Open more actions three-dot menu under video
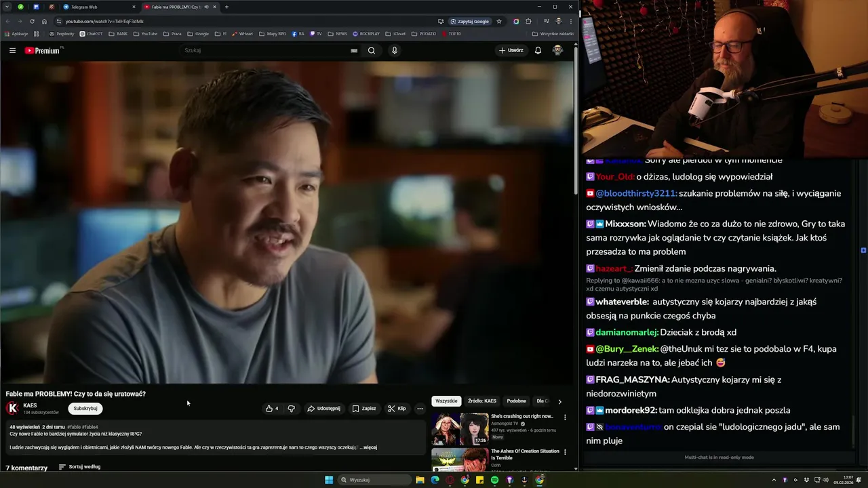Image resolution: width=868 pixels, height=488 pixels. pyautogui.click(x=420, y=409)
